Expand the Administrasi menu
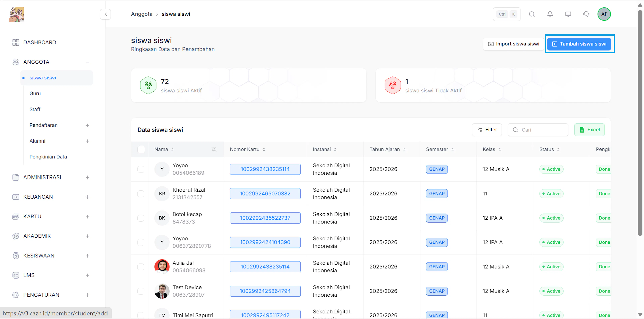 pyautogui.click(x=87, y=177)
